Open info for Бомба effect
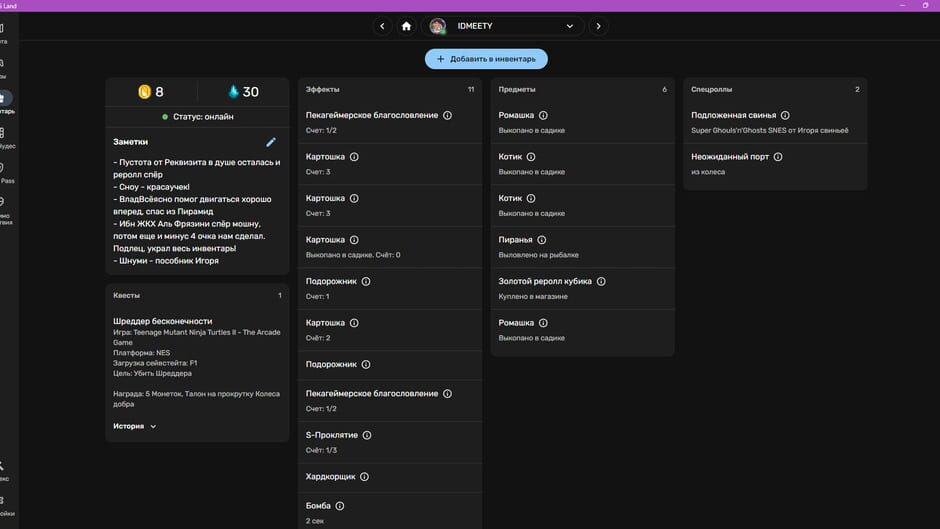 point(340,506)
